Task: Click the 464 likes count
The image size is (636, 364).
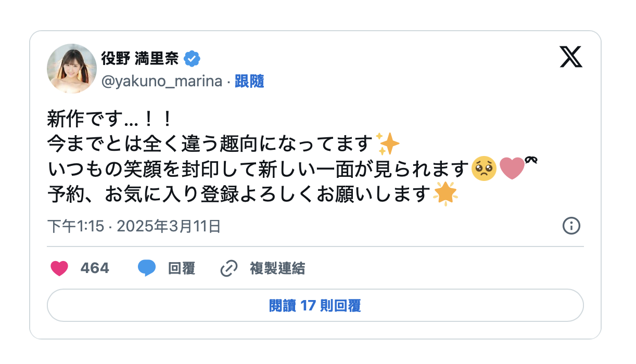Action: click(94, 268)
